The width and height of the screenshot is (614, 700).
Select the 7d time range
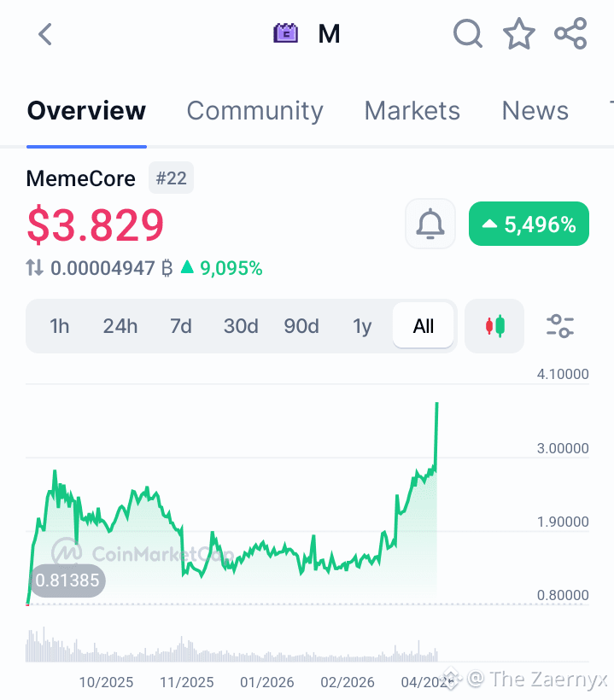click(x=181, y=326)
